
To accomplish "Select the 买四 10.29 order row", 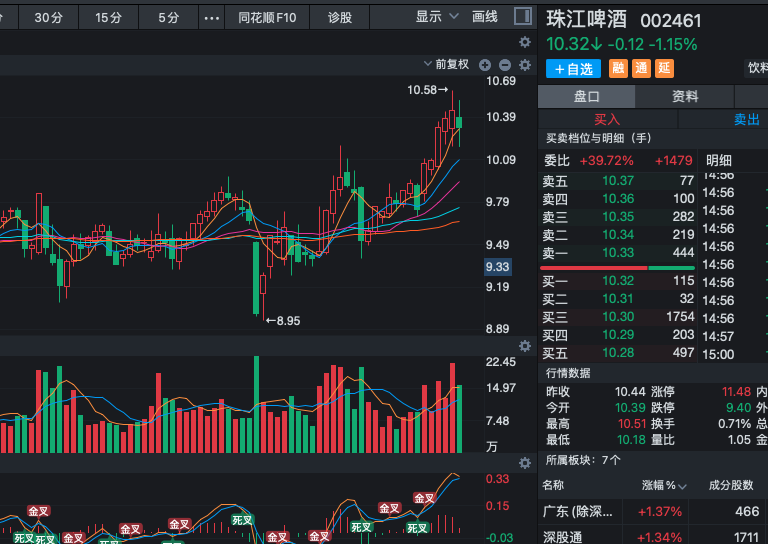I will (618, 335).
